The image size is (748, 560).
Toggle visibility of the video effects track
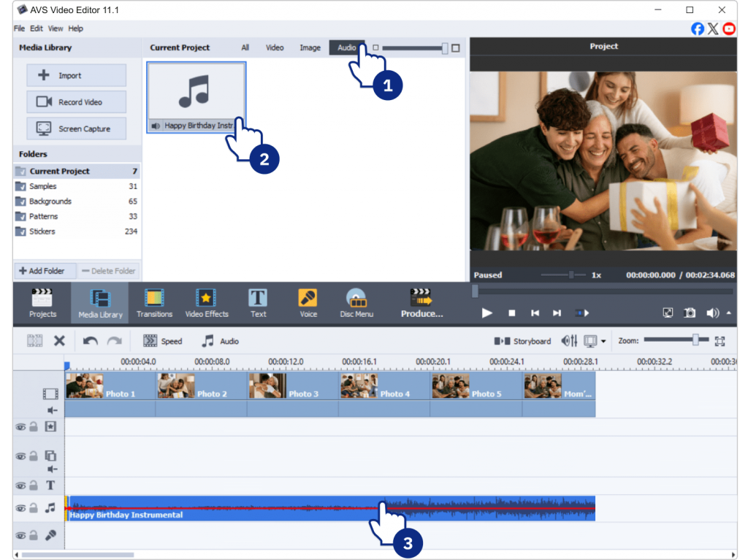(x=20, y=427)
